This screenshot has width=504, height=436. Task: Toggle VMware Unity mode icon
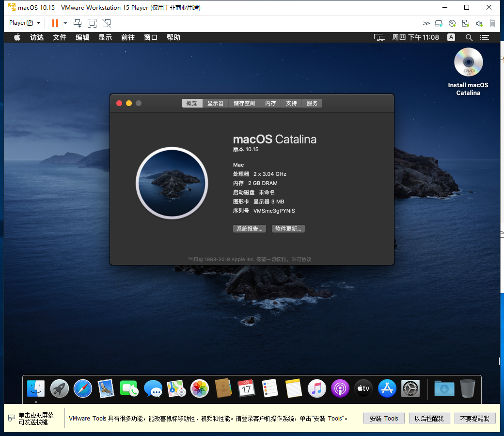pyautogui.click(x=107, y=23)
